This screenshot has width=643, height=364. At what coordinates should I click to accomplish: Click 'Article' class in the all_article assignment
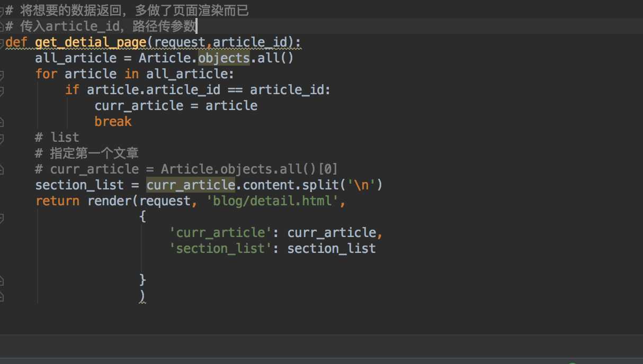pos(165,58)
